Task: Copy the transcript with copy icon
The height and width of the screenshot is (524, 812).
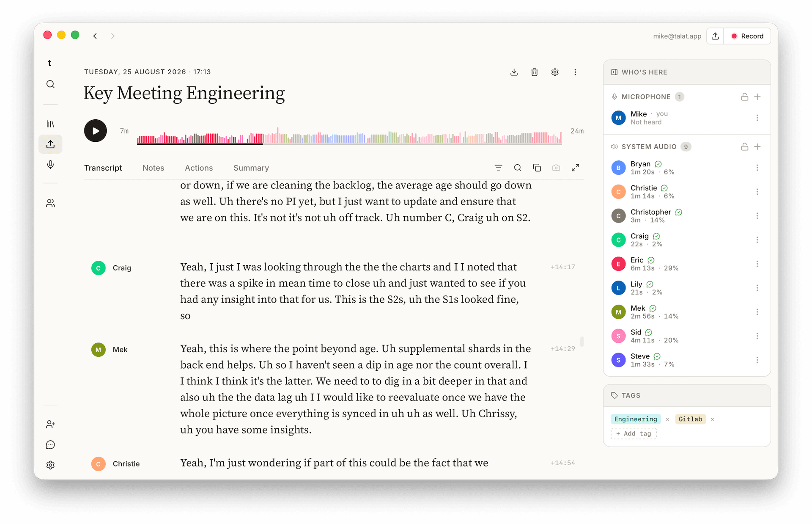Action: 537,168
